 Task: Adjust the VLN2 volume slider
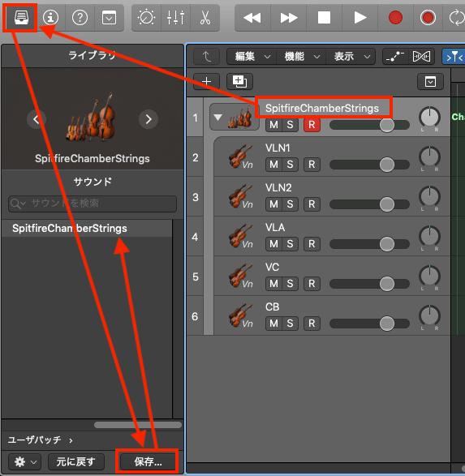(369, 204)
